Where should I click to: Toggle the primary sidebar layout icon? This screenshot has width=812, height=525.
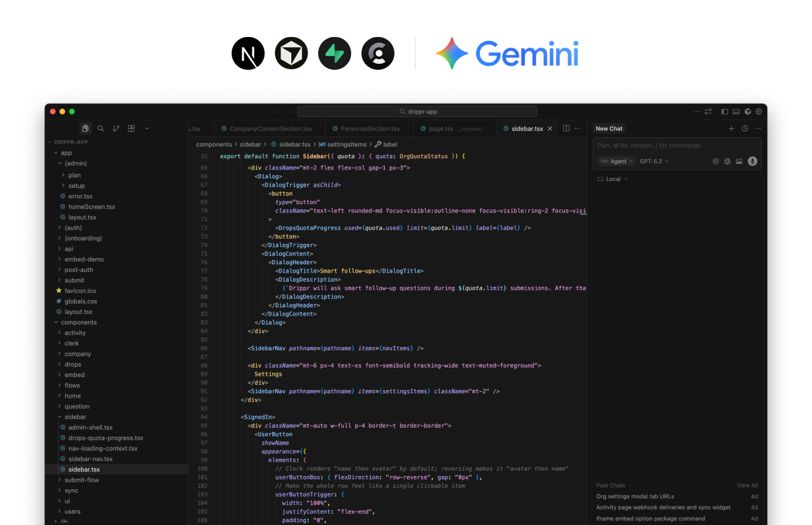[x=725, y=112]
